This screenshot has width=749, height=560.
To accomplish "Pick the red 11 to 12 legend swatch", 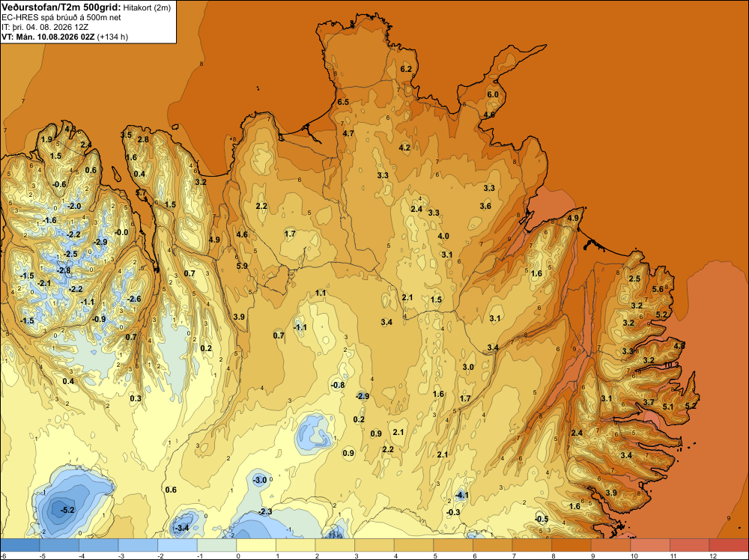I will [x=689, y=545].
